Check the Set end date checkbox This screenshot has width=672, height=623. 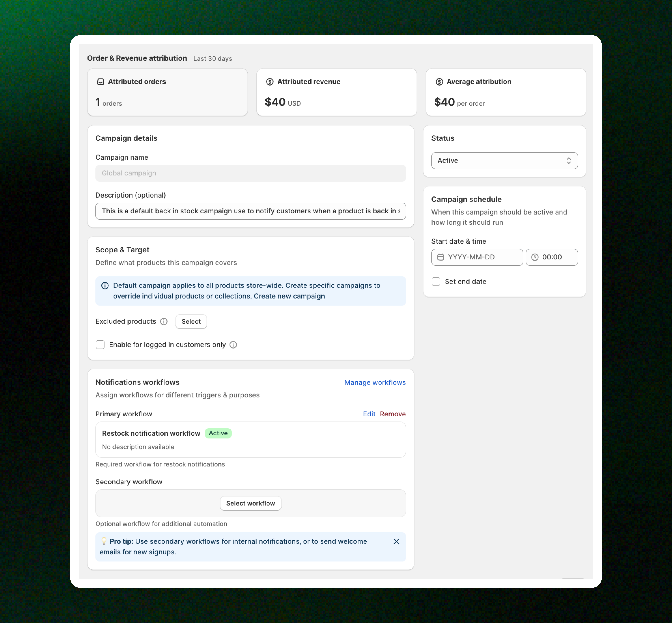[x=436, y=282]
